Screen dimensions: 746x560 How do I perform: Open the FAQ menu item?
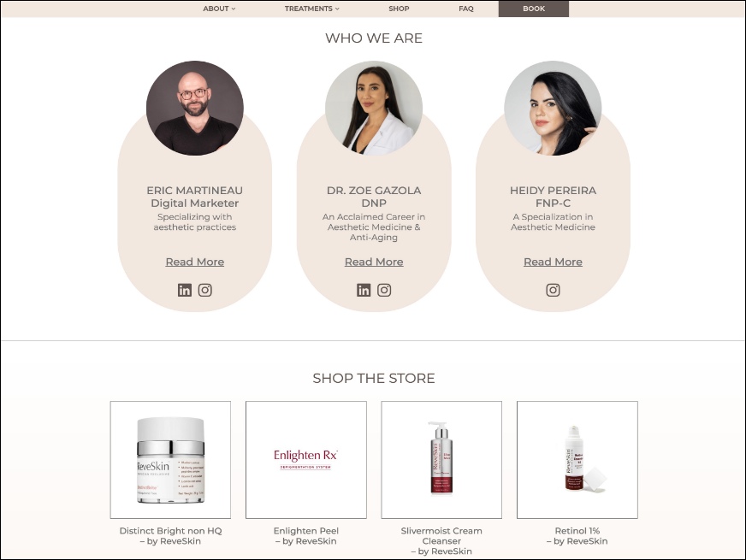pyautogui.click(x=466, y=9)
